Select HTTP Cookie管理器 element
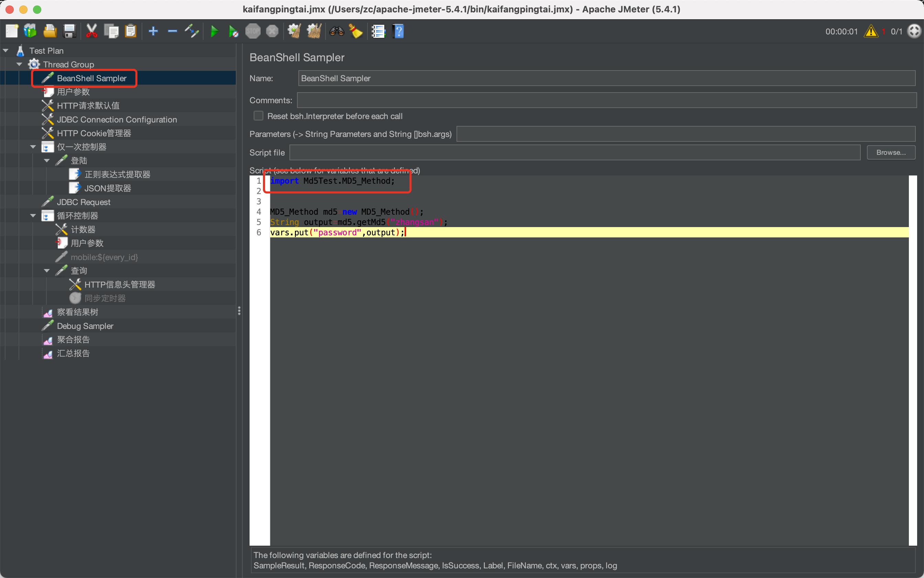924x578 pixels. [94, 133]
